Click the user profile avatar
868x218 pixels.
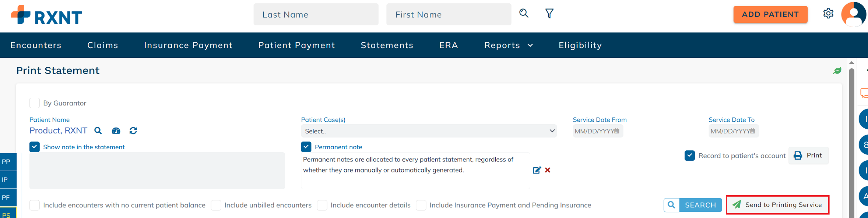(853, 14)
